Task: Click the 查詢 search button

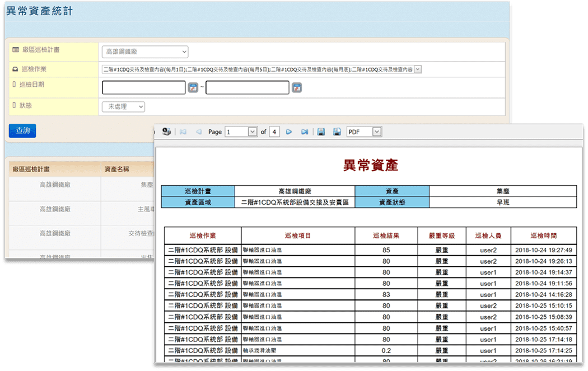Action: point(22,131)
